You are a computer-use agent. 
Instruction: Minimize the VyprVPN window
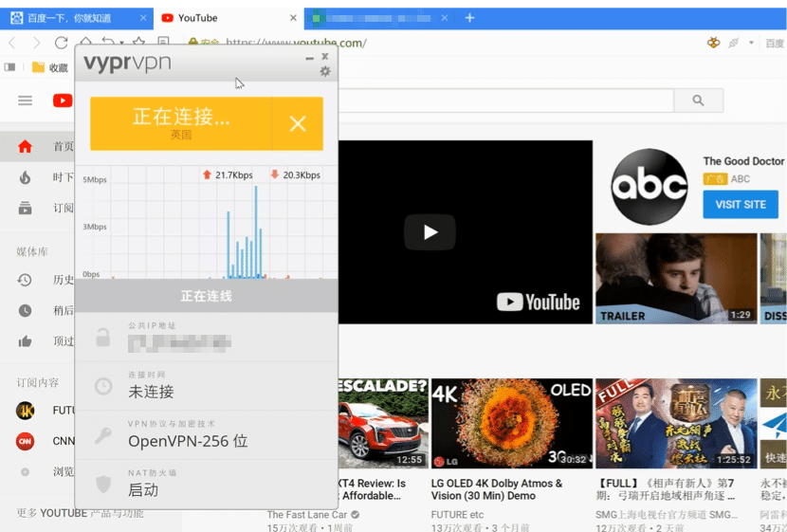[x=310, y=58]
